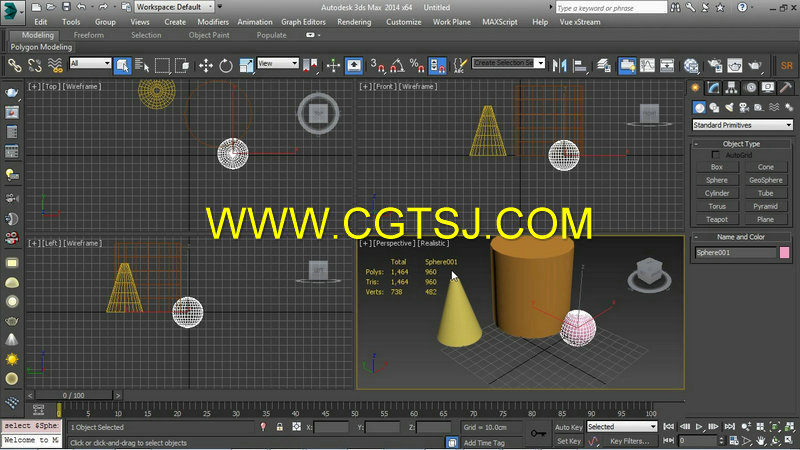Click the Unlink Selection tool
Viewport: 800px width, 450px height.
(x=35, y=65)
